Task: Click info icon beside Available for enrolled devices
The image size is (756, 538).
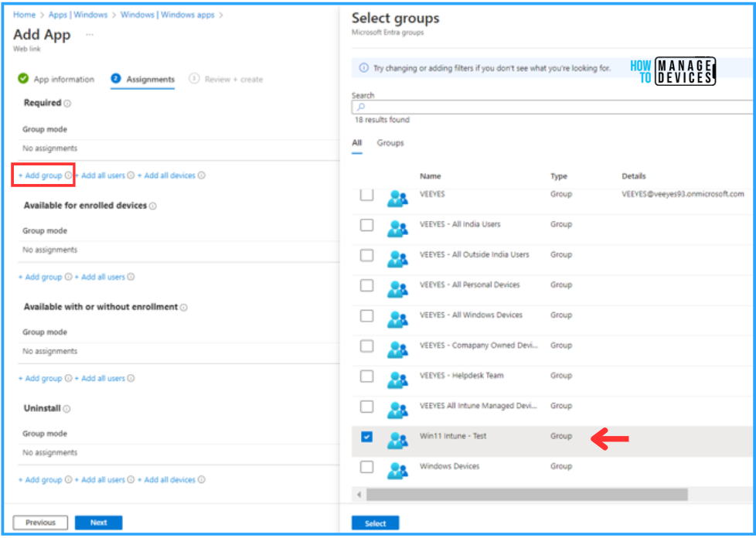Action: point(153,206)
